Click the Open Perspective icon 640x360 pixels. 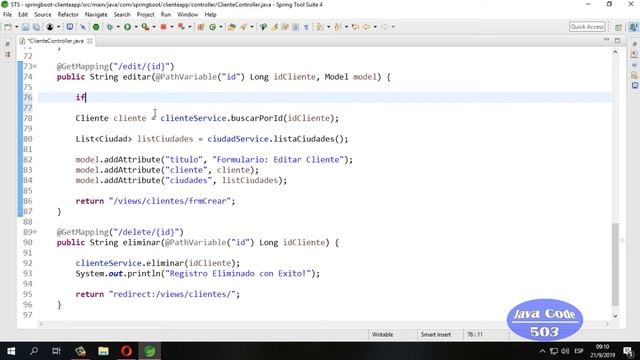click(618, 27)
